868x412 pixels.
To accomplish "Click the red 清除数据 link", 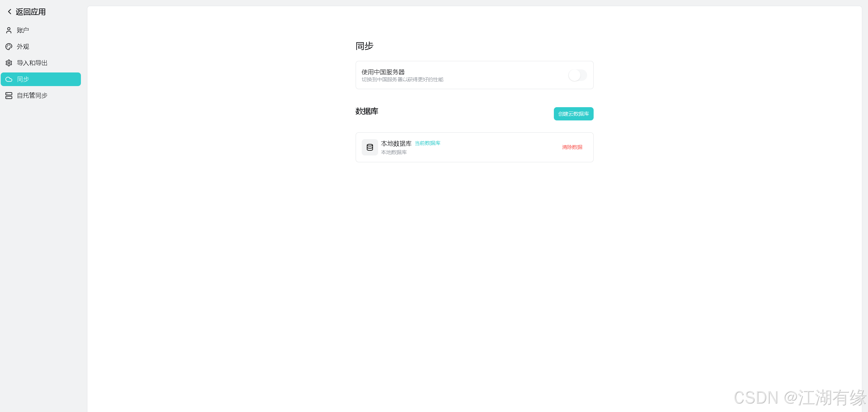I will 572,147.
